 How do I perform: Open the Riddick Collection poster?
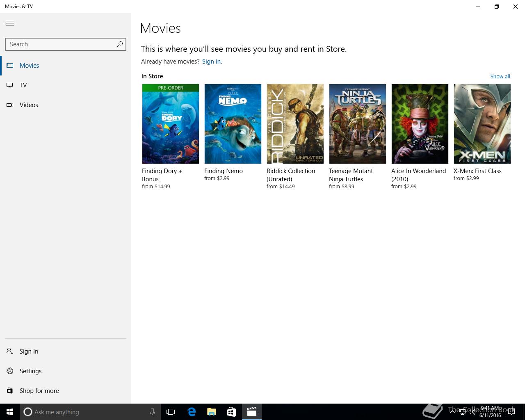[x=295, y=124]
